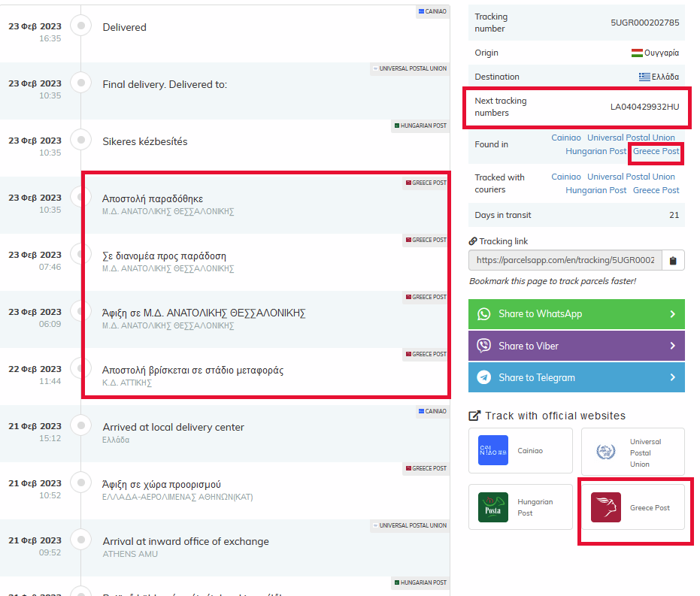This screenshot has width=700, height=596.
Task: Click Days in transit value 21
Action: (x=674, y=216)
